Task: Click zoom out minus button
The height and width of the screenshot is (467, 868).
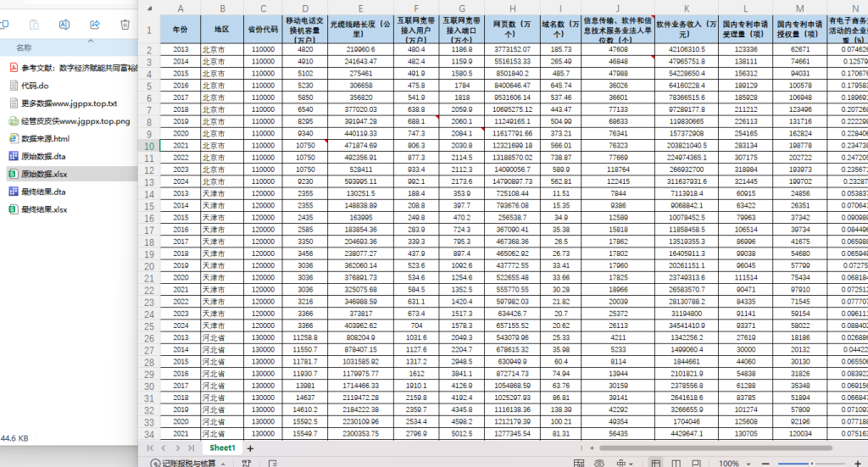Action: [x=765, y=463]
